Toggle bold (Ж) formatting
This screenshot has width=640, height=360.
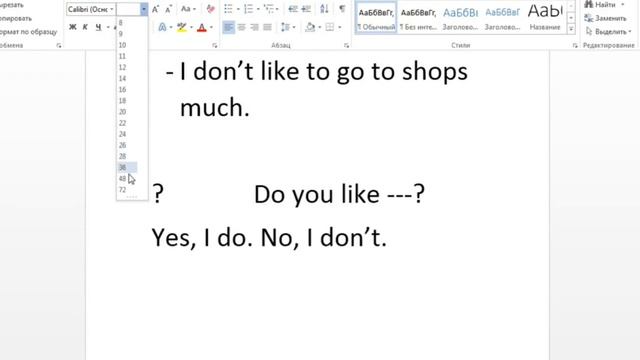point(73,27)
